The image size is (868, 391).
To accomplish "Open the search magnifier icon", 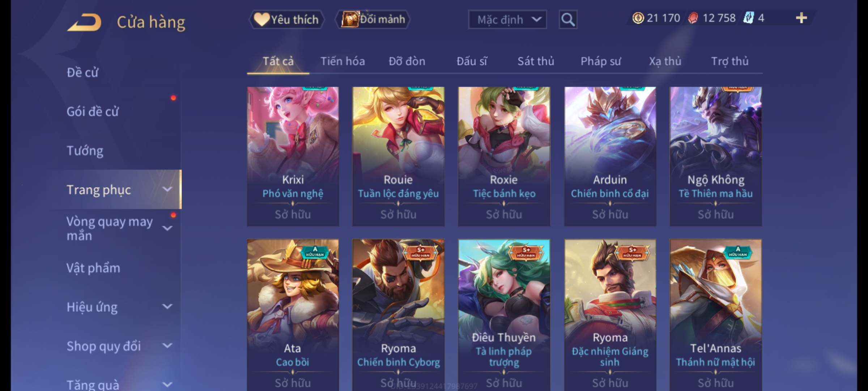I will 568,20.
